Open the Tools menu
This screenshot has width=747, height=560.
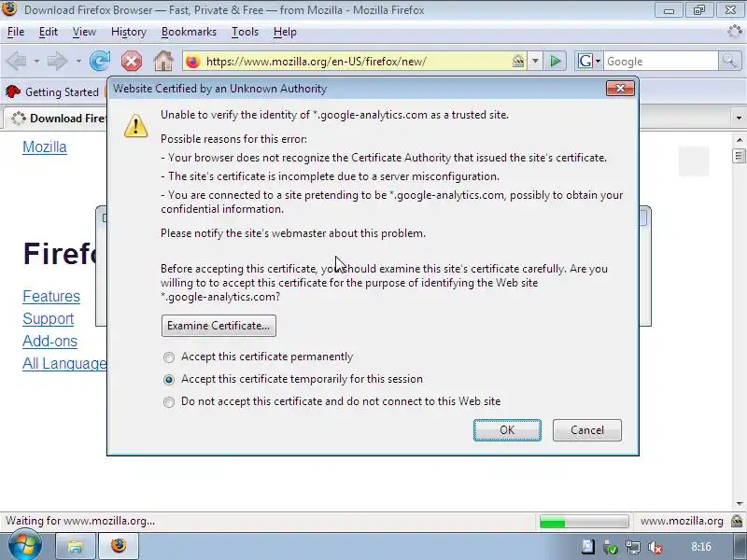[245, 32]
